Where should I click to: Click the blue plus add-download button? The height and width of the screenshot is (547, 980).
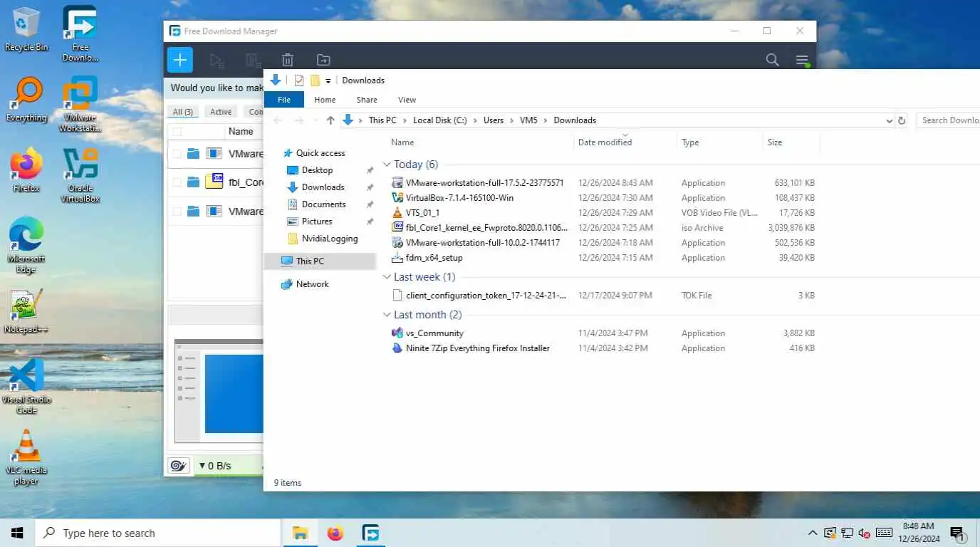click(x=180, y=60)
